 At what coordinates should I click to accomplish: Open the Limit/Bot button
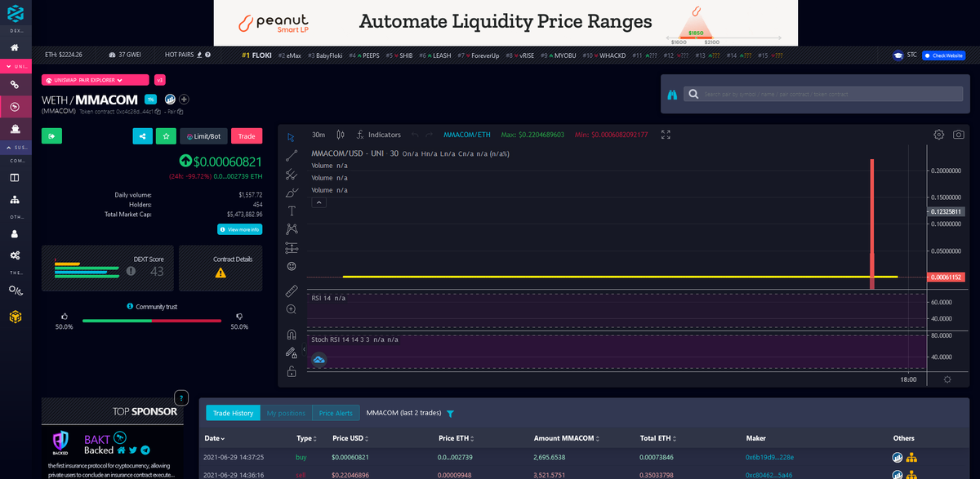[204, 136]
